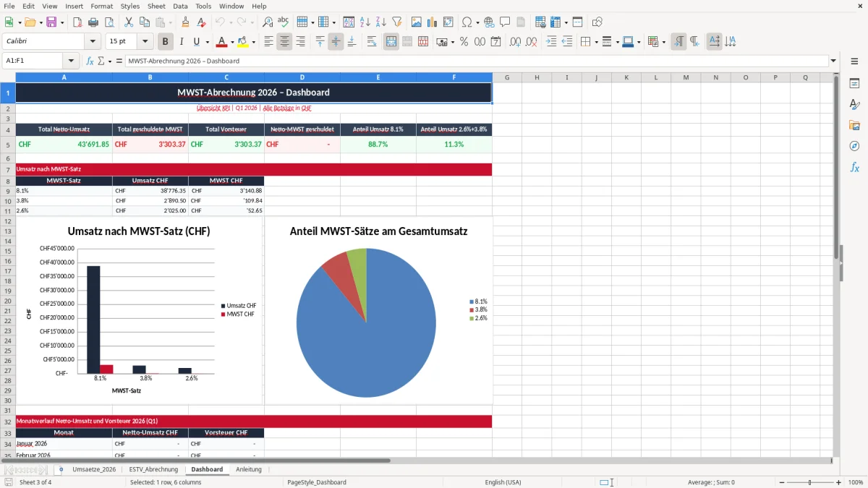Format cells as percent
The height and width of the screenshot is (488, 868).
click(x=464, y=42)
